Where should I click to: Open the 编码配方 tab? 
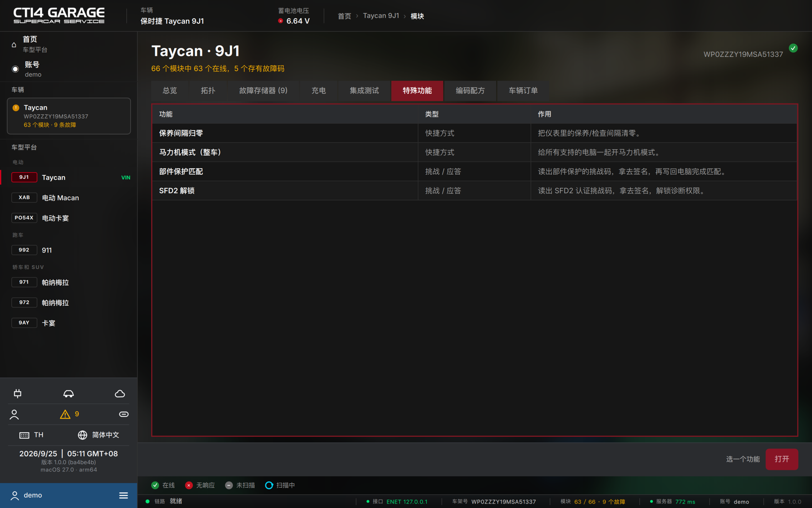[470, 90]
